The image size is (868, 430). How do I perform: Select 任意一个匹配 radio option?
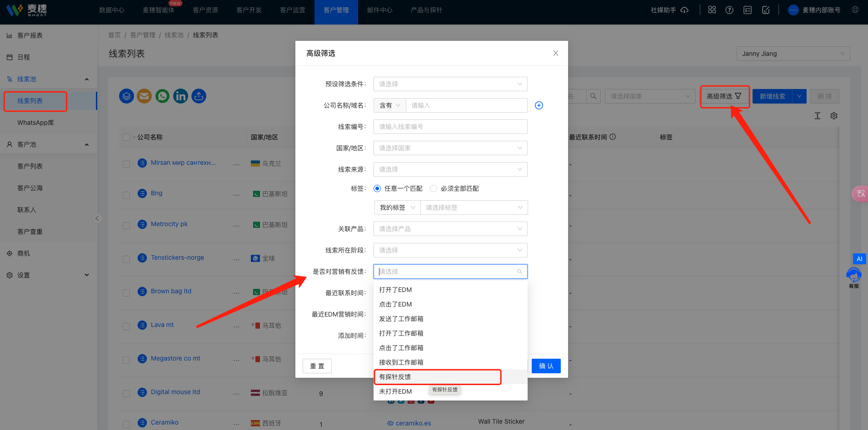pyautogui.click(x=377, y=188)
